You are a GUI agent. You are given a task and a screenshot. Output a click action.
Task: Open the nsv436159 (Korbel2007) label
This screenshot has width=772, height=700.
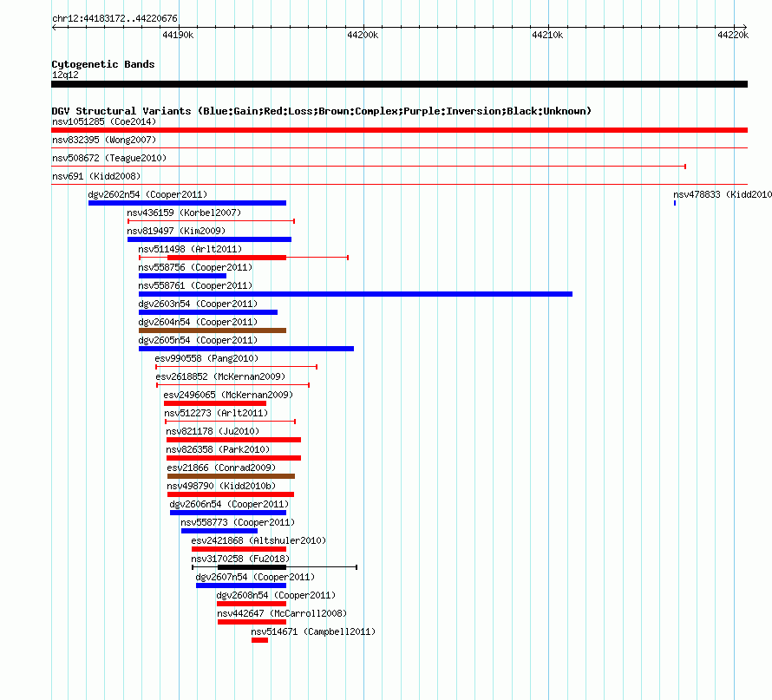184,213
